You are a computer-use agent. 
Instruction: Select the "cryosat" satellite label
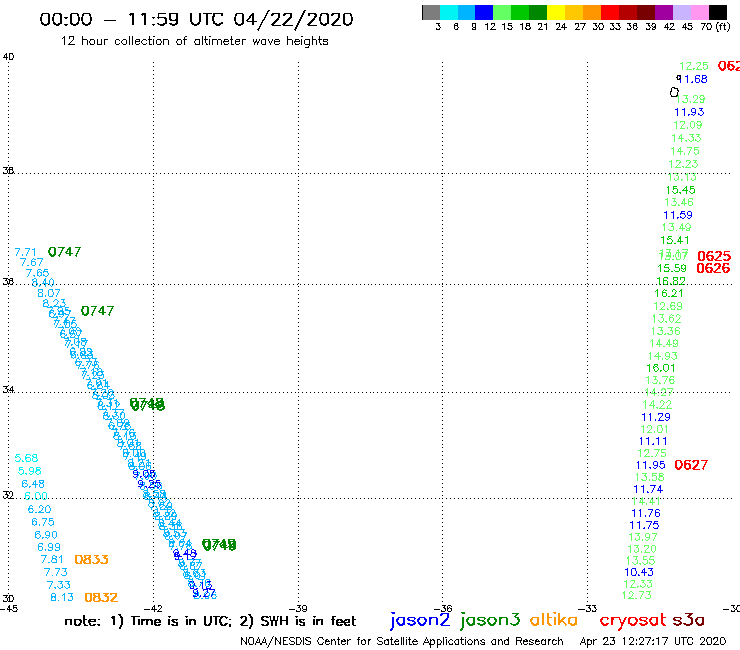point(632,620)
